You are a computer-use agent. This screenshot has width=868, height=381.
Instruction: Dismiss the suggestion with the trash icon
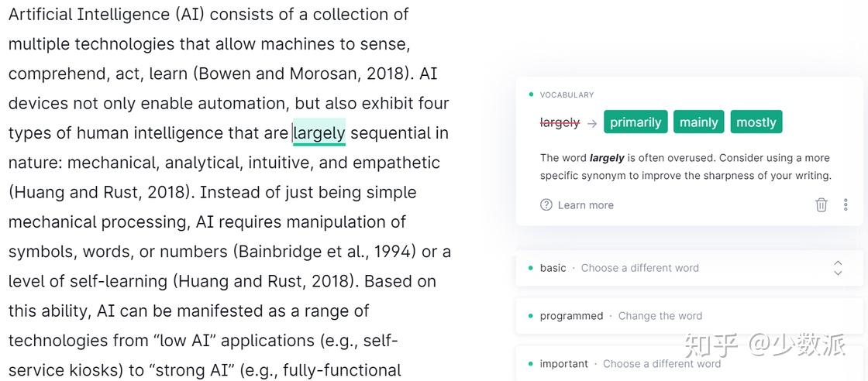coord(821,205)
